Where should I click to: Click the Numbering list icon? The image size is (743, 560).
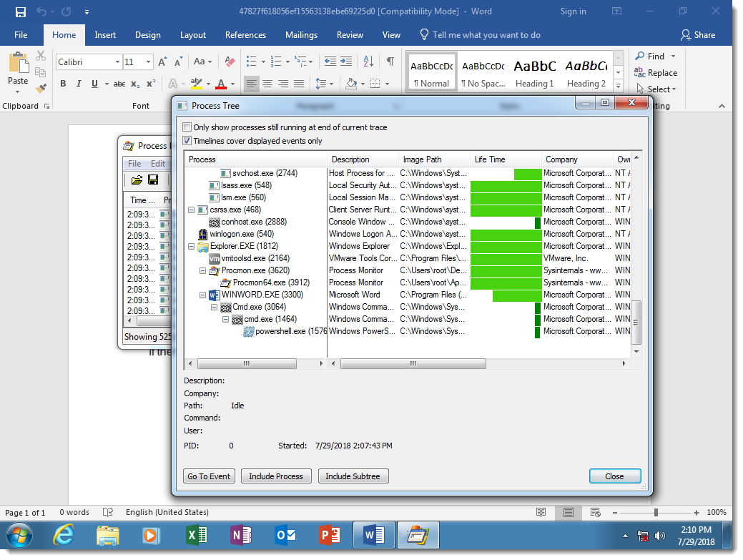tap(276, 62)
